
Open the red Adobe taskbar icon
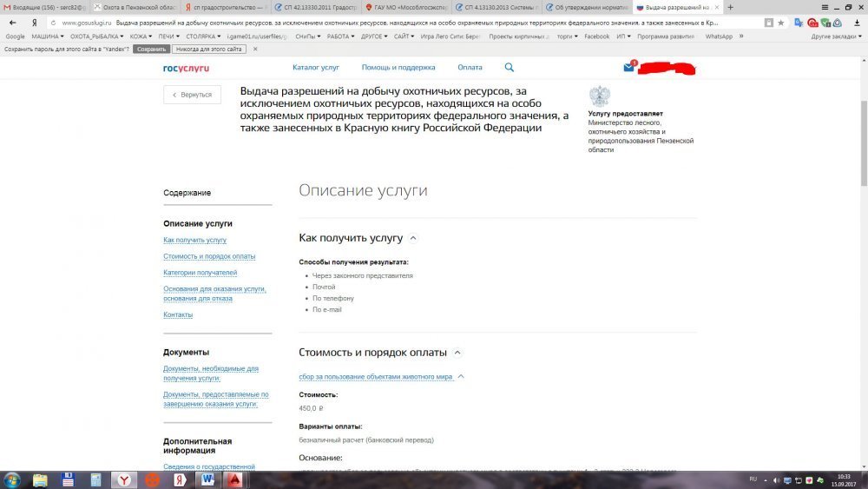[234, 480]
